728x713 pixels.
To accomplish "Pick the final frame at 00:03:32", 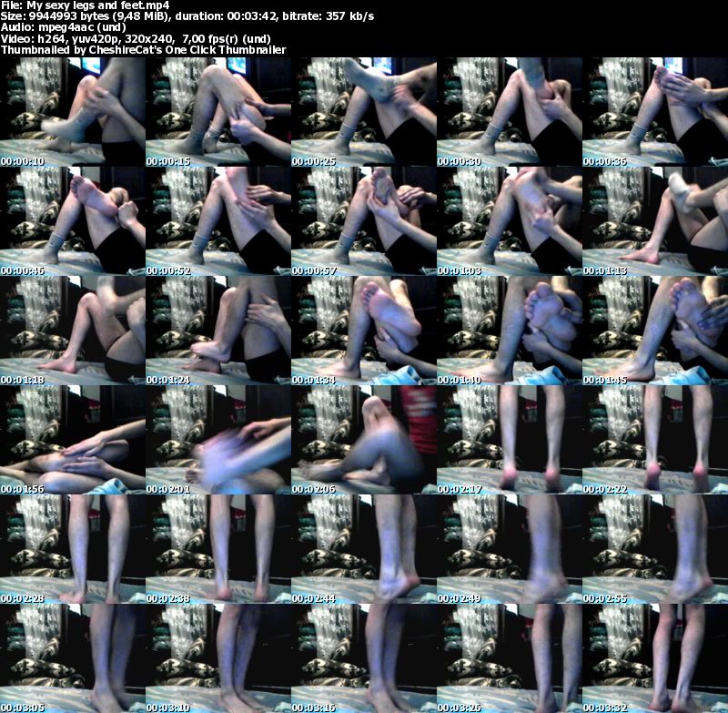I will (655, 657).
